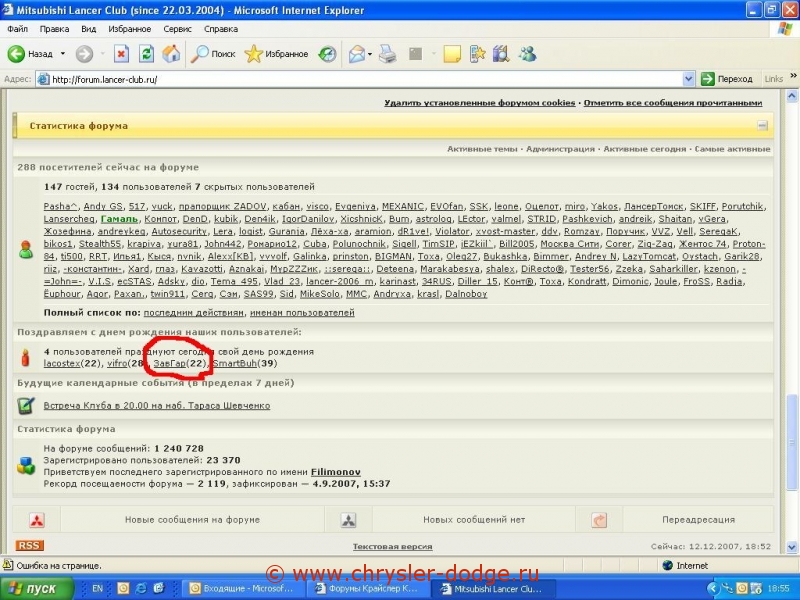Open the Правка menu

tap(54, 29)
